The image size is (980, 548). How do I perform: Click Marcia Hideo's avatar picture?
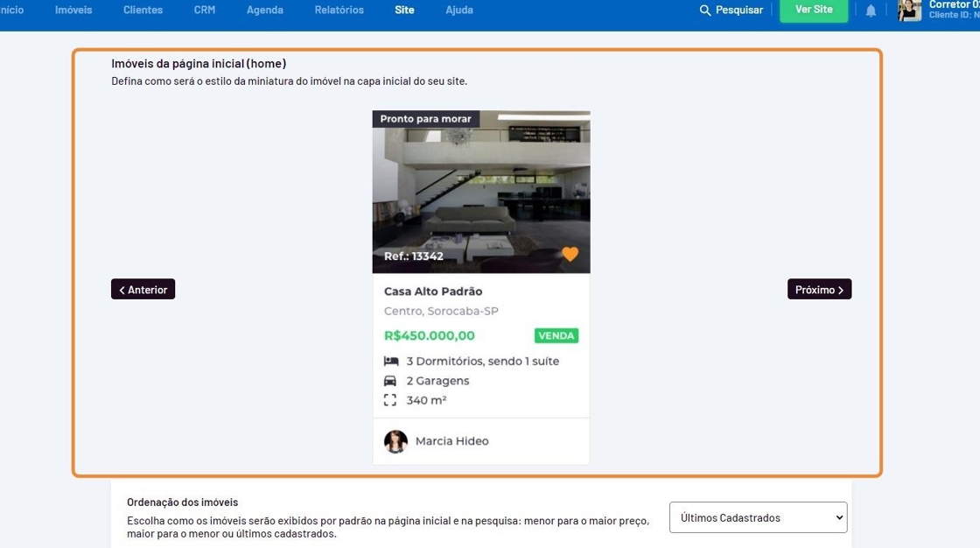coord(396,441)
